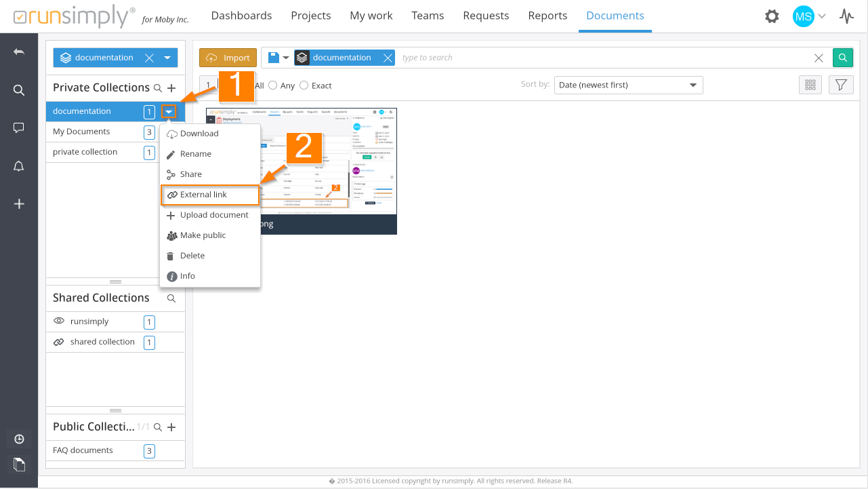This screenshot has width=868, height=489.
Task: Open the FAQ documents collection
Action: pos(83,450)
